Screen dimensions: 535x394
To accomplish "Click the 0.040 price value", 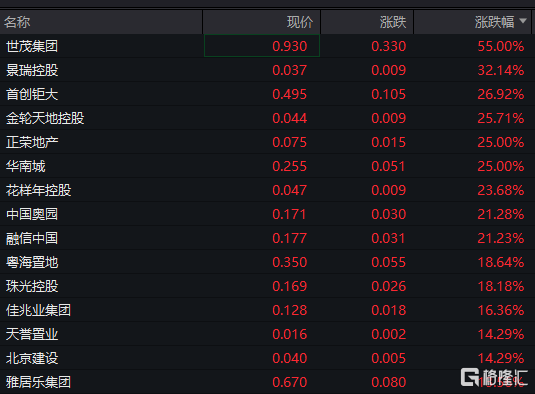I will [290, 358].
